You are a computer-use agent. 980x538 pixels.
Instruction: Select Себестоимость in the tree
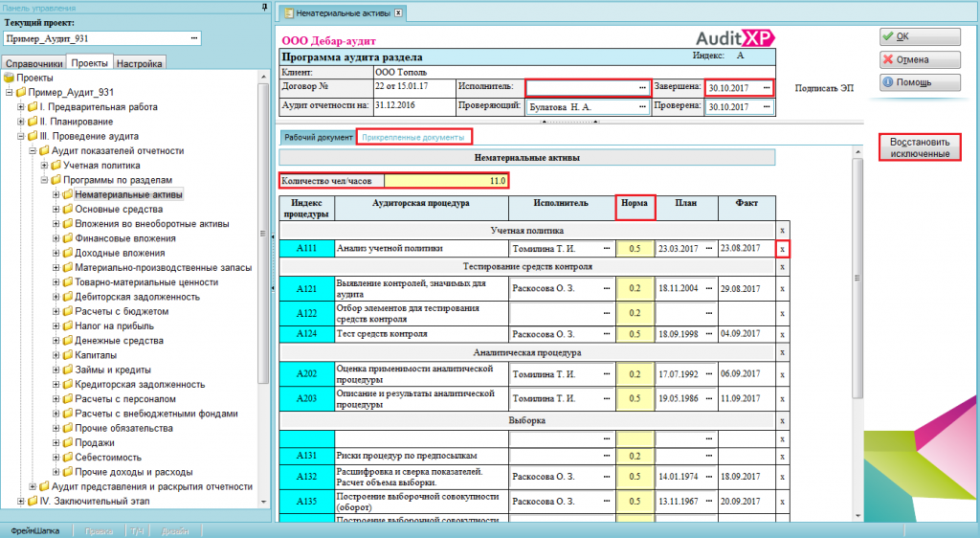point(108,458)
